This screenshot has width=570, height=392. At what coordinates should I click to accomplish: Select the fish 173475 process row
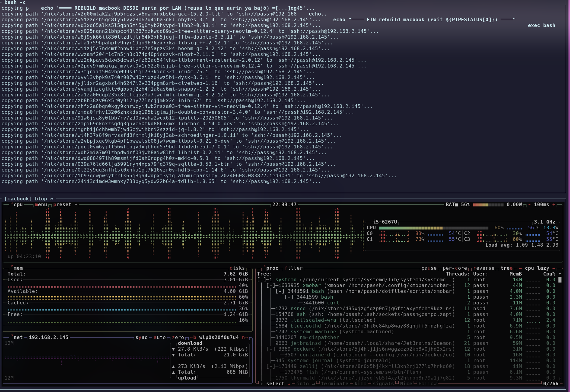[406, 372]
